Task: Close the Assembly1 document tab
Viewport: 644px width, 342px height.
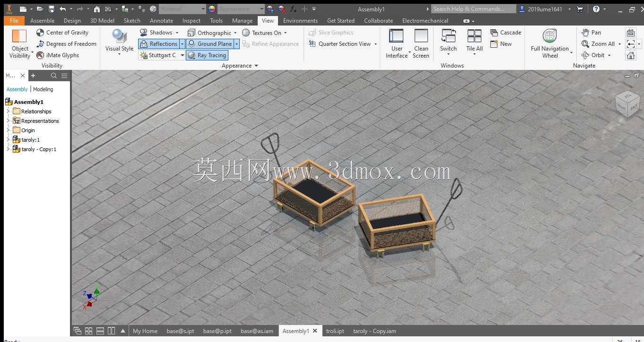Action: pos(315,331)
